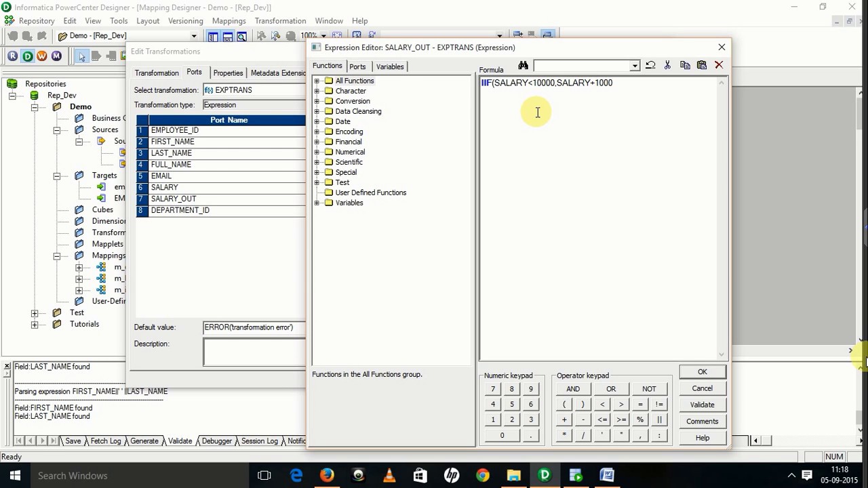Expand the Numerical functions folder

(317, 152)
